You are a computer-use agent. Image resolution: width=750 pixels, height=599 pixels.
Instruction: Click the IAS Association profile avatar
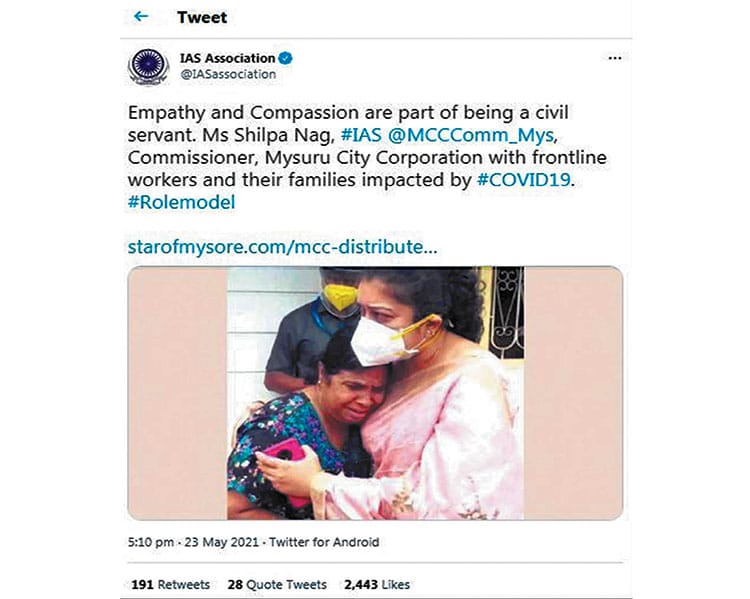[x=149, y=66]
